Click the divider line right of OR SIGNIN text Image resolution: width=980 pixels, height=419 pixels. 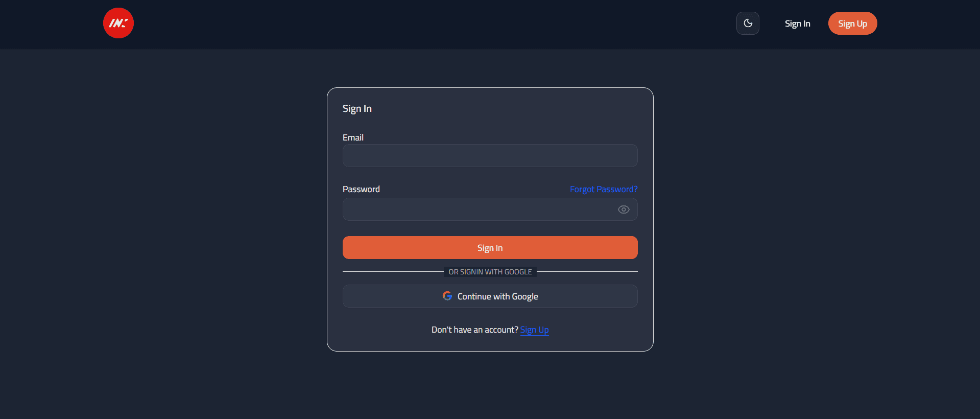click(587, 272)
